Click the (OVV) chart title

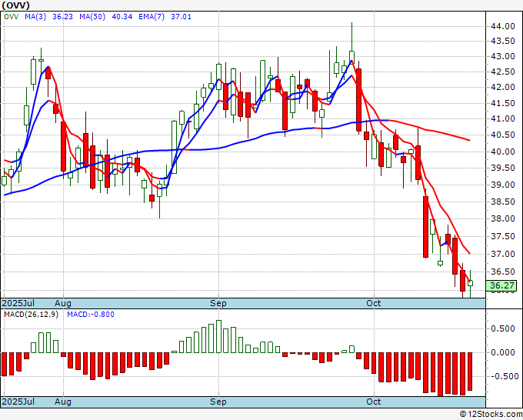[15, 5]
